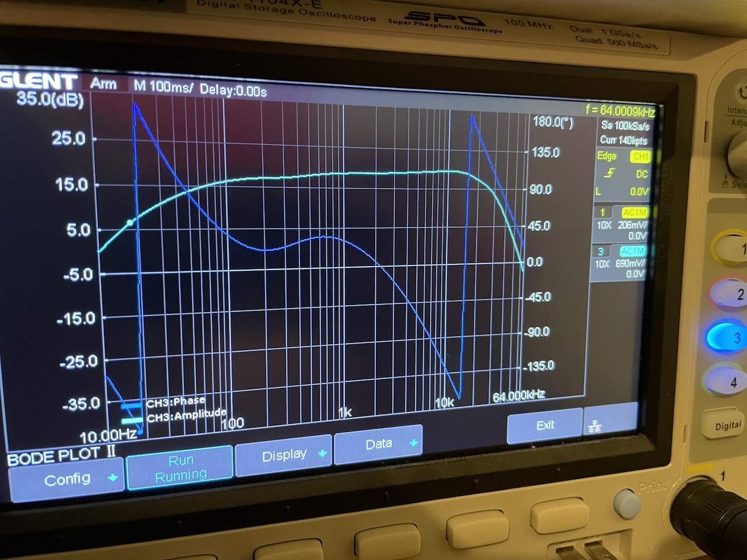The width and height of the screenshot is (747, 560).
Task: Click the 10.00Hz start frequency label
Action: [x=109, y=435]
